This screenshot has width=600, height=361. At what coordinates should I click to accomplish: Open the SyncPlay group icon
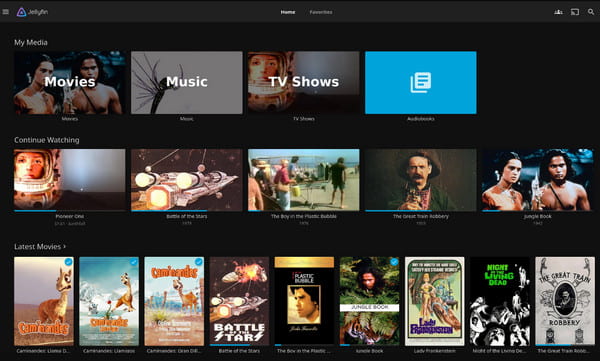[x=558, y=12]
